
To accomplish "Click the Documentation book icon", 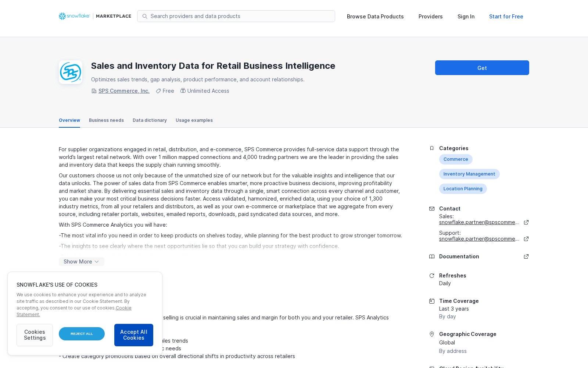I will (x=432, y=256).
